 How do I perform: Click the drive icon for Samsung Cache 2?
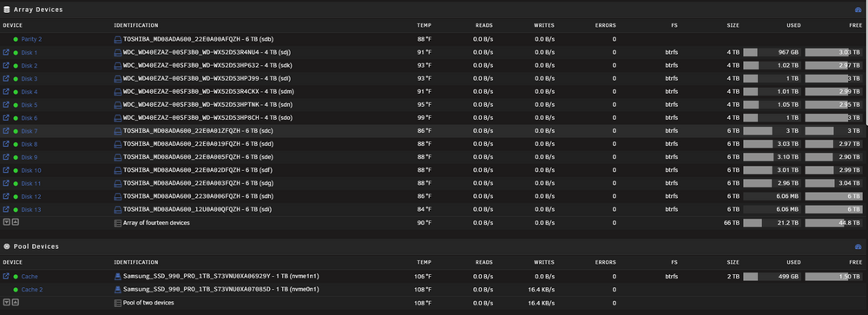coord(117,290)
